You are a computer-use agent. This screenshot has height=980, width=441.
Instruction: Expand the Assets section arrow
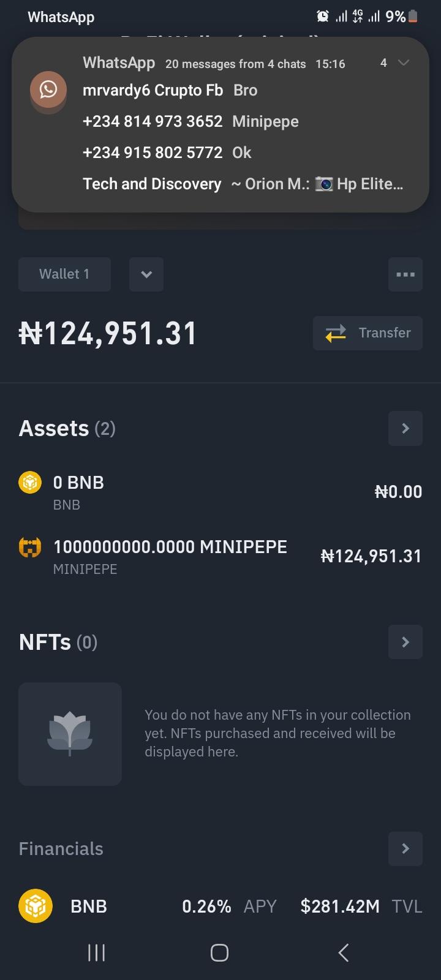coord(405,428)
